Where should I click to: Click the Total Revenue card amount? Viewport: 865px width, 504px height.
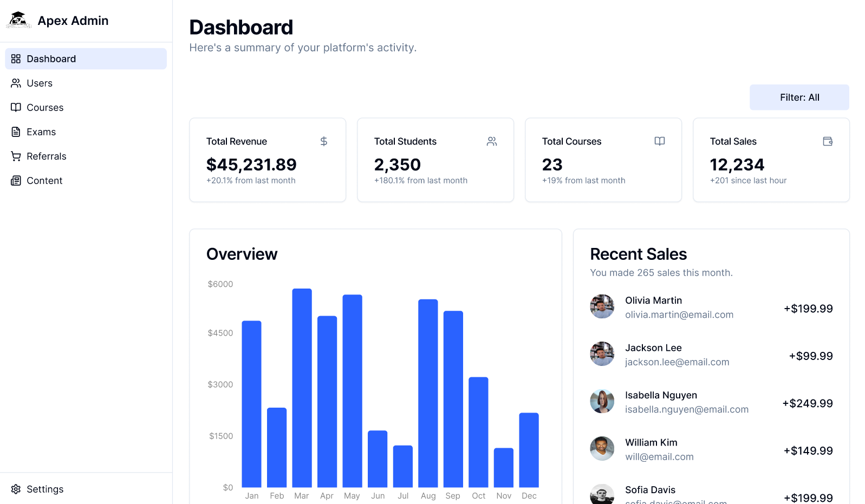[x=251, y=165]
